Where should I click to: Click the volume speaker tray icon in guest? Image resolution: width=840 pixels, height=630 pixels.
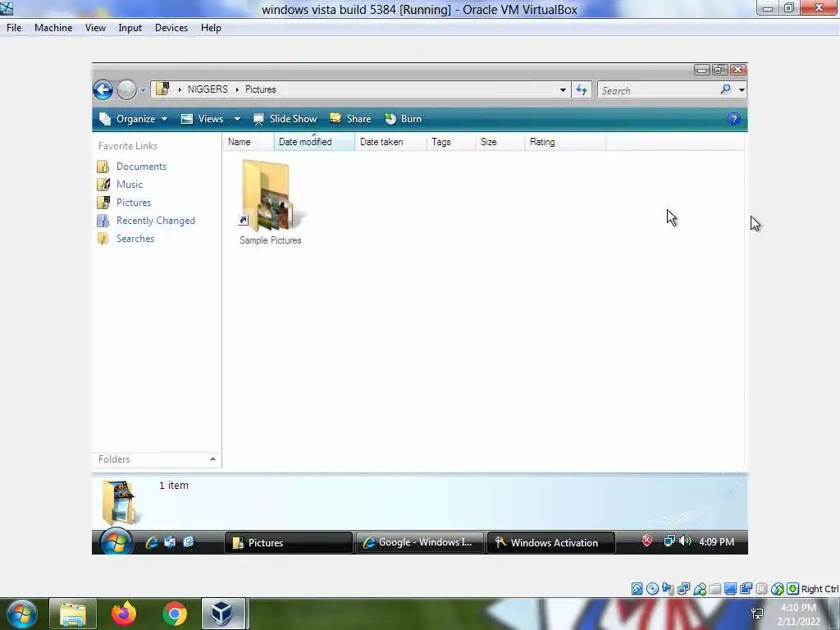tap(685, 541)
